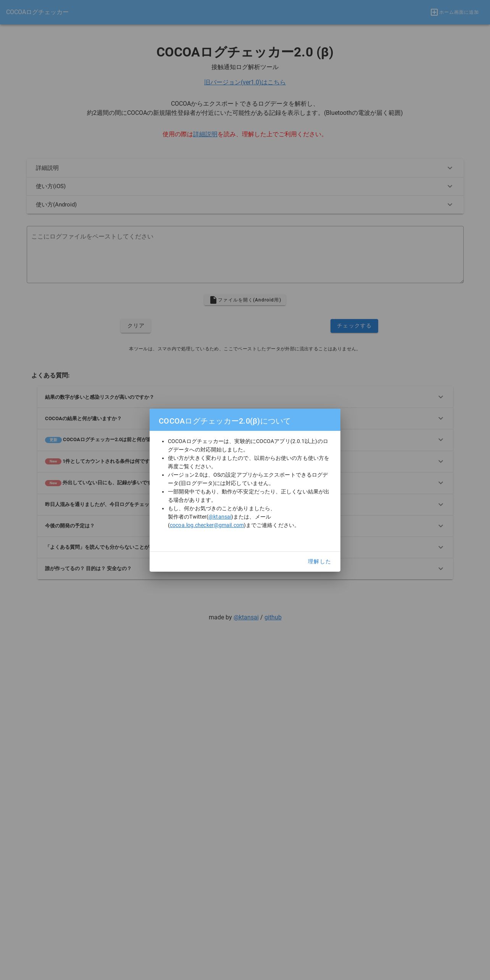This screenshot has height=980, width=490.
Task: Expand the 使い方(iOS) panel chevron
Action: pyautogui.click(x=450, y=186)
